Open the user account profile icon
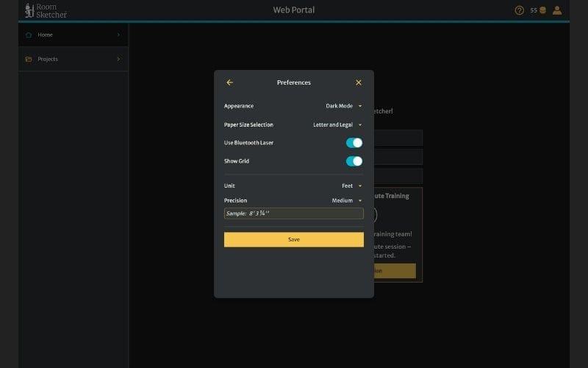 557,10
